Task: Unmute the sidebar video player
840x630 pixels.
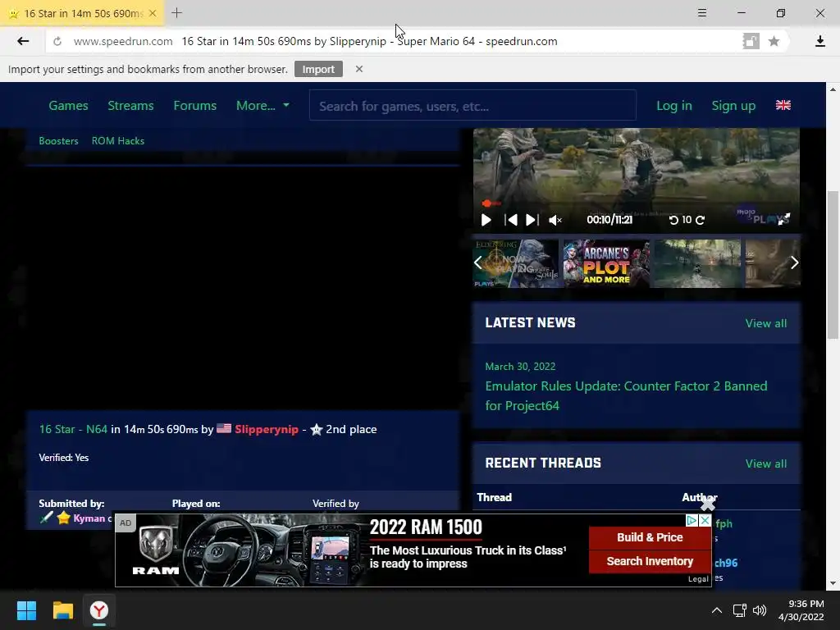Action: tap(555, 220)
